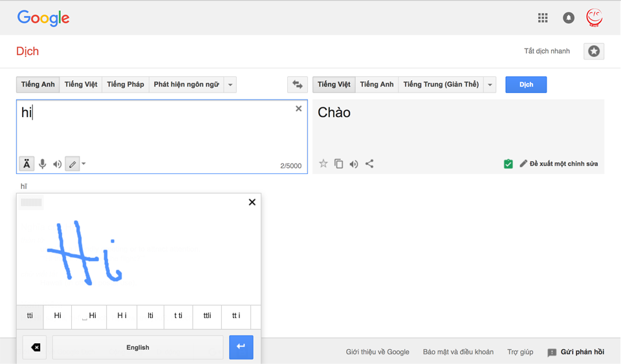Click the blue Dịch translate button

(x=526, y=85)
